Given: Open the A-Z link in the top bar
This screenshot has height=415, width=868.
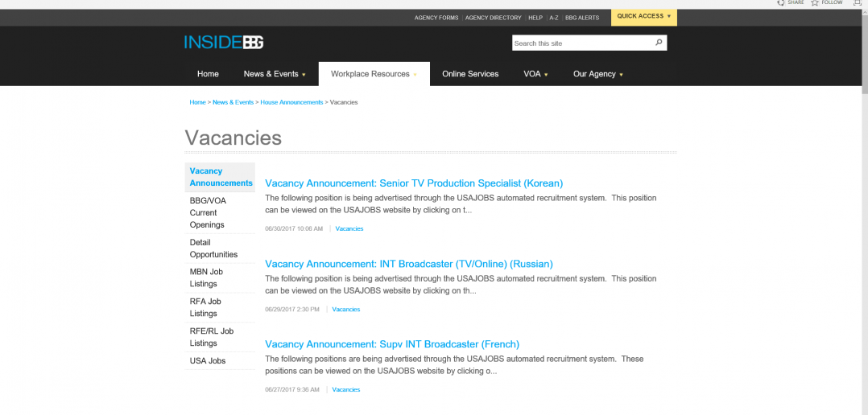Looking at the screenshot, I should point(554,18).
